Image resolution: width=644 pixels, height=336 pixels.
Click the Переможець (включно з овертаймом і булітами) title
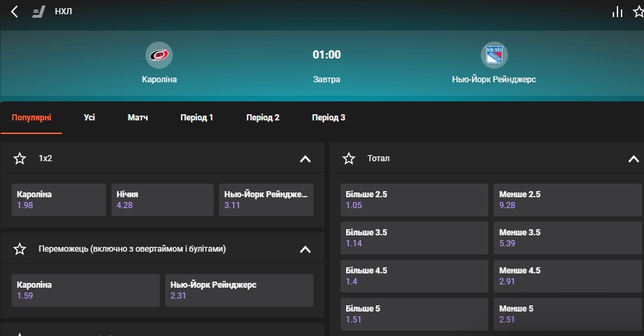click(132, 249)
